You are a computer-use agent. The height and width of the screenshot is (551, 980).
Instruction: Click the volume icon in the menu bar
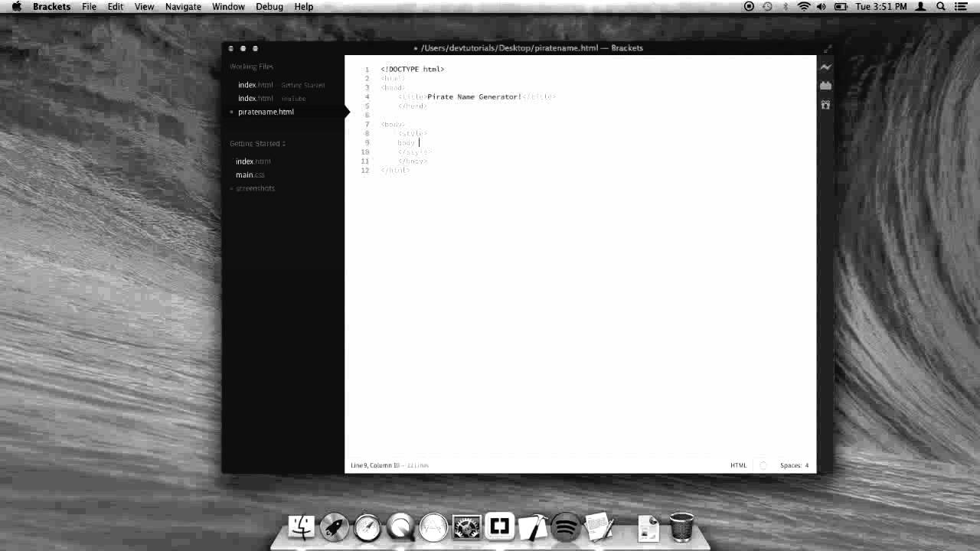point(822,6)
